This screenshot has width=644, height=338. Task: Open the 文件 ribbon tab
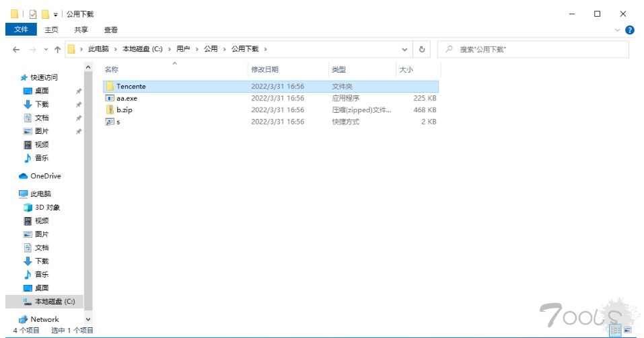click(21, 30)
